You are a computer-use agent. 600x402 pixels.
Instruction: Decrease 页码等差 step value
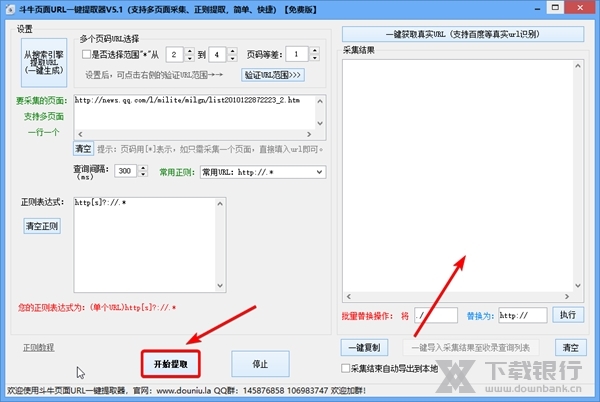(x=315, y=58)
